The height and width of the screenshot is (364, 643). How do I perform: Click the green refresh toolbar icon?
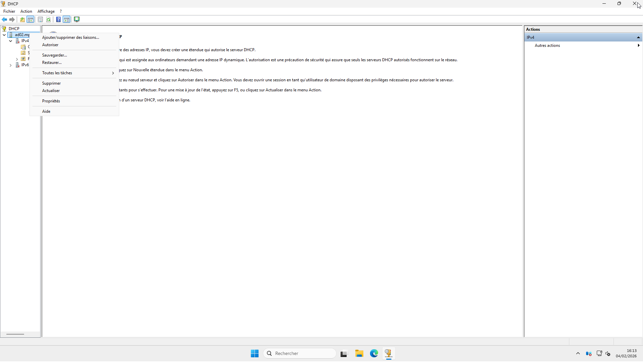coord(49,19)
